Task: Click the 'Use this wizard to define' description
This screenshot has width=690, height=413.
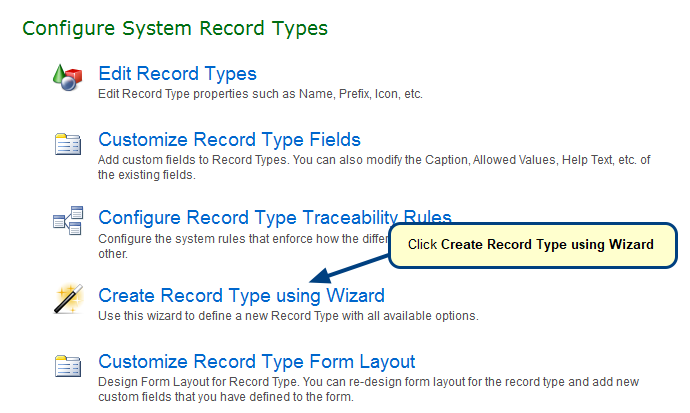Action: (x=288, y=316)
